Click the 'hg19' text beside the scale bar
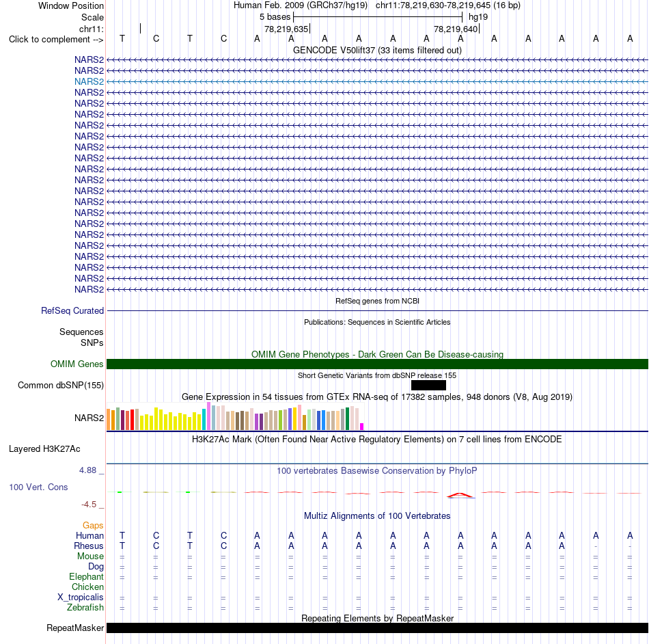This screenshot has width=649, height=644. point(478,17)
